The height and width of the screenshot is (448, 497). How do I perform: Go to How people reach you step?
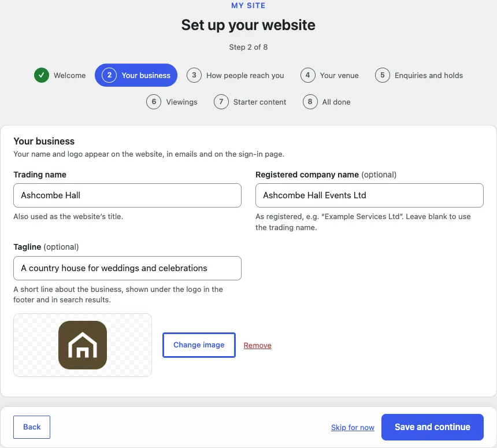(x=236, y=75)
